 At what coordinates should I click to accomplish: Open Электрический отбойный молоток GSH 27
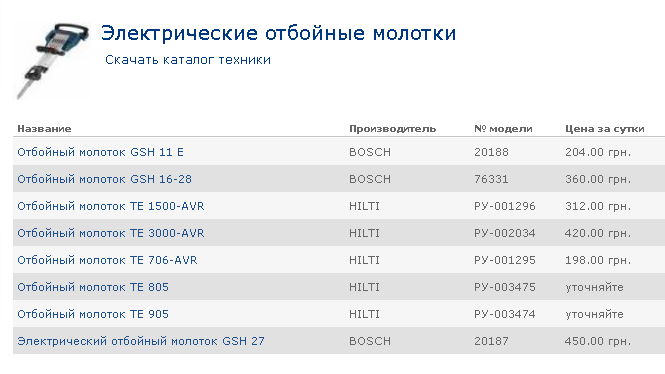pyautogui.click(x=141, y=341)
